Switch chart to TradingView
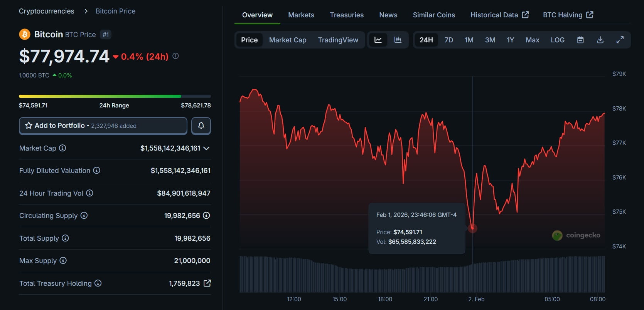 (338, 40)
